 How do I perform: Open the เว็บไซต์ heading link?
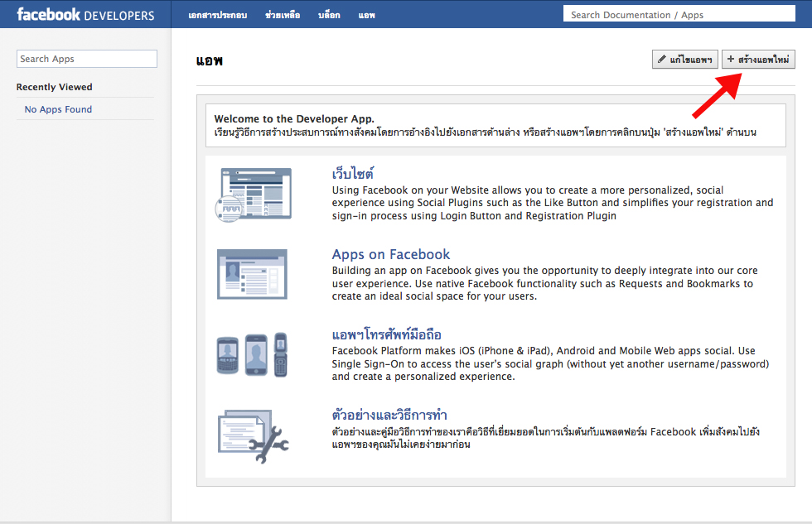353,173
